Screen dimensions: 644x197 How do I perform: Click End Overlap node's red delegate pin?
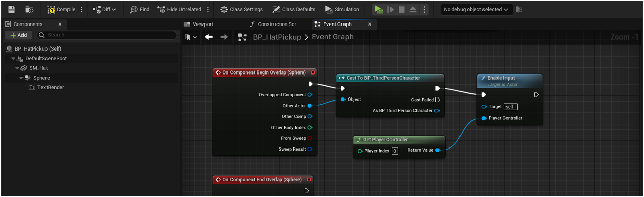[x=309, y=180]
